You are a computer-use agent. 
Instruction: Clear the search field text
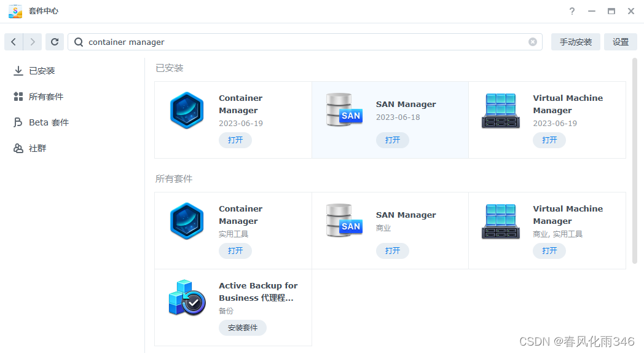(532, 42)
